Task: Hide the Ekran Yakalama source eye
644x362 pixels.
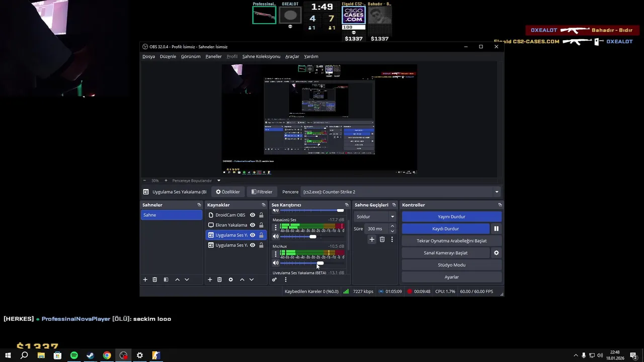Action: click(x=253, y=225)
